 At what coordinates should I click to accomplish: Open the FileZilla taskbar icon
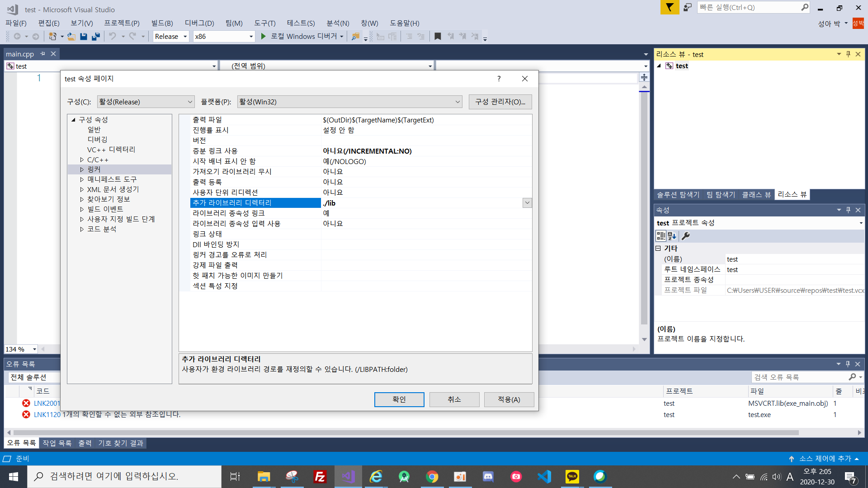pos(320,477)
